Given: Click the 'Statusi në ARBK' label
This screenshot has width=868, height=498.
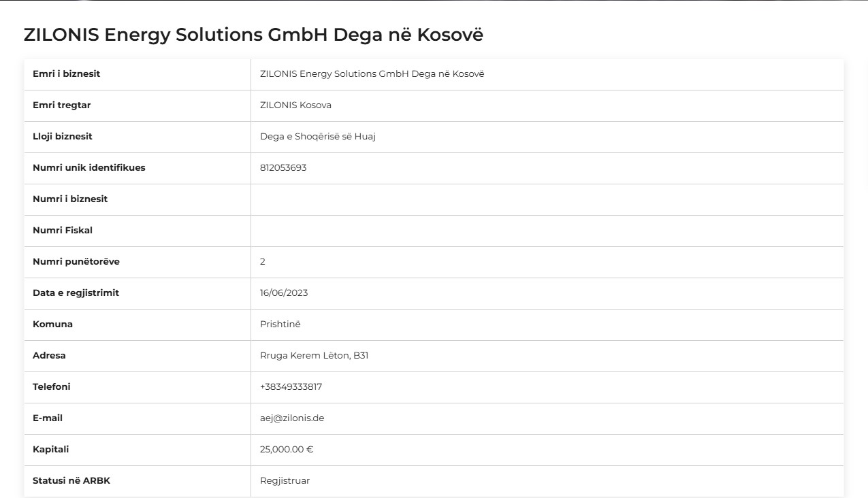Looking at the screenshot, I should tap(71, 480).
